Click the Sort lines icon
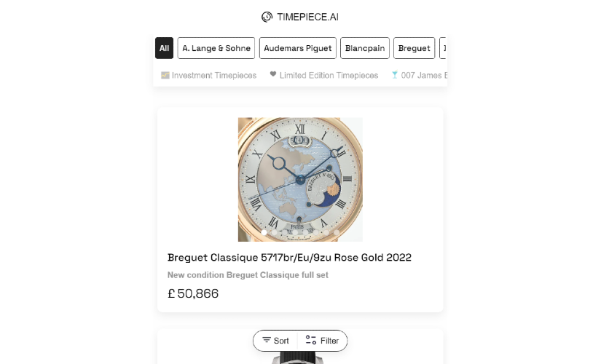 (267, 340)
